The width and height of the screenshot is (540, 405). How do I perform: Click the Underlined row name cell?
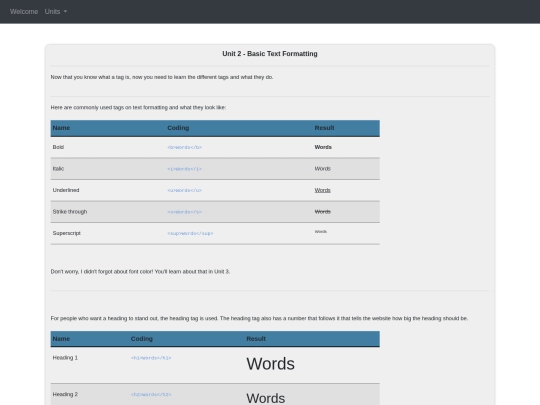[66, 190]
